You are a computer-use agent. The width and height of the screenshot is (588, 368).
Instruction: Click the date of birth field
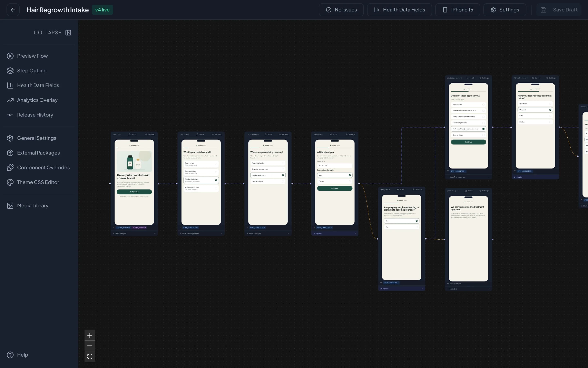pos(335,165)
